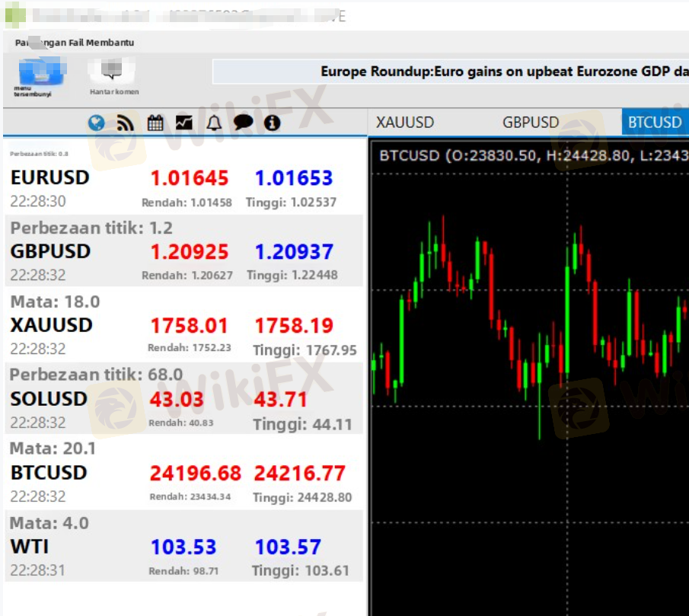Open the RSS news feed icon

[x=125, y=123]
